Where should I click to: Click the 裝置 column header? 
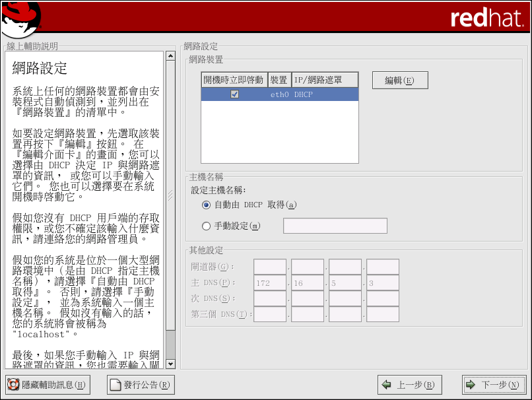279,80
